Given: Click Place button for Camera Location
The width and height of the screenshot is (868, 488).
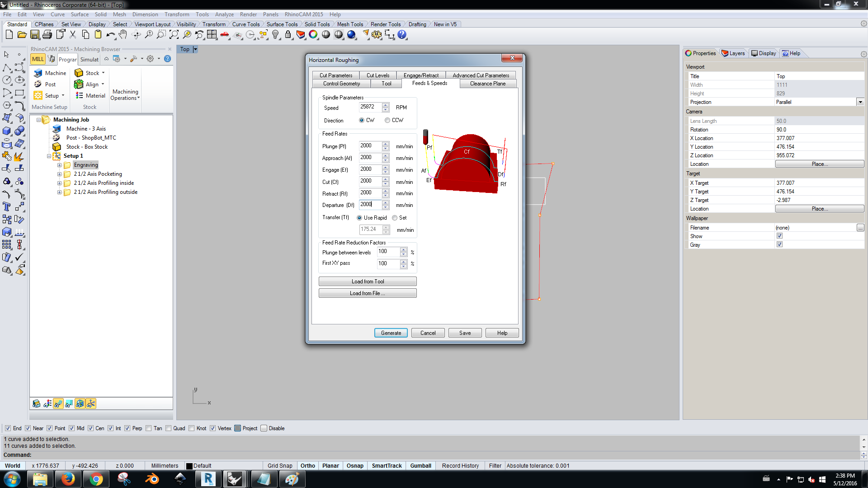Looking at the screenshot, I should [x=820, y=164].
